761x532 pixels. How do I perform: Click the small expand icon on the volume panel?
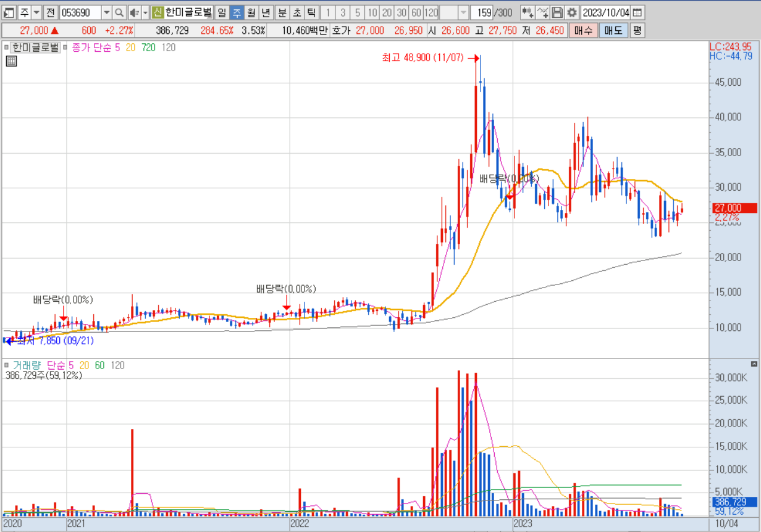pos(754,364)
